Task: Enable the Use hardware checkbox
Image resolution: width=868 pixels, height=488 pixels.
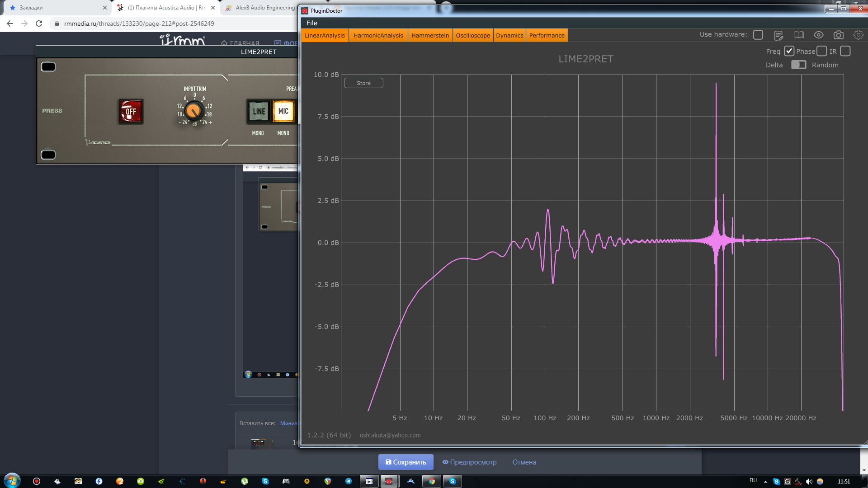Action: (x=758, y=35)
